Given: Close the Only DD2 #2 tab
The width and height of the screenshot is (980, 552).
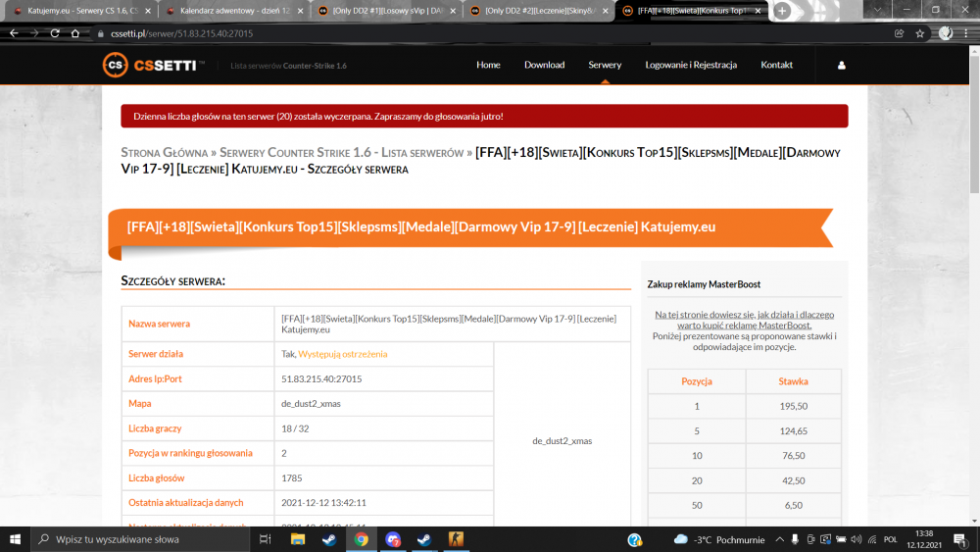Looking at the screenshot, I should click(x=605, y=11).
